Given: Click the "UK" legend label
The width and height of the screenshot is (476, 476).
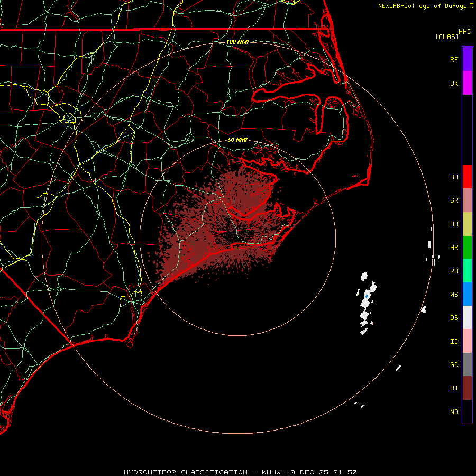Looking at the screenshot, I should pos(454,83).
